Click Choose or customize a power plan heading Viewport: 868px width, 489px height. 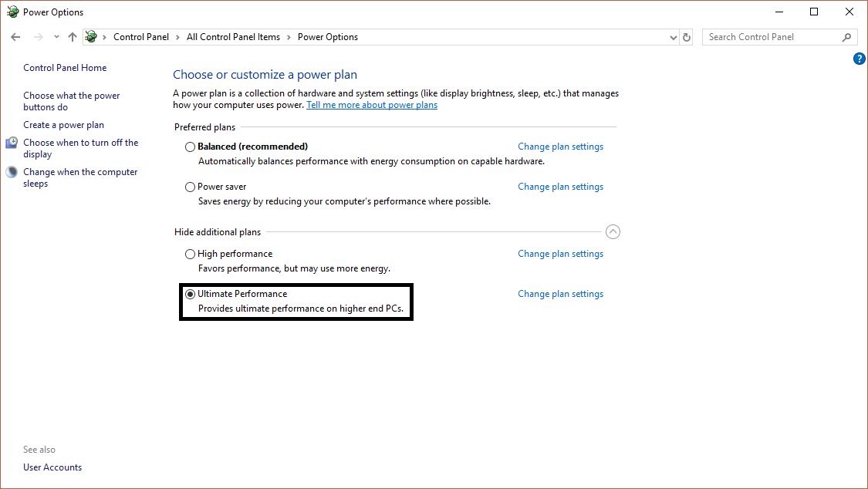(265, 75)
